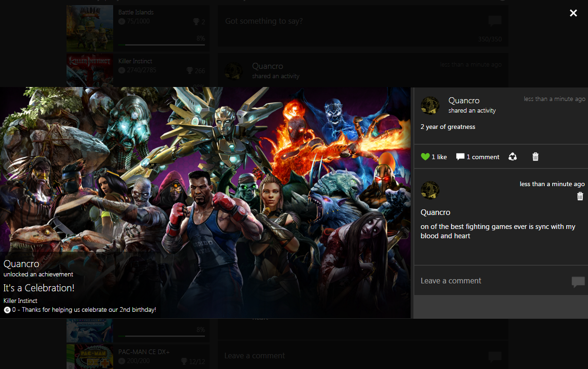Share the activity using the share icon
Image resolution: width=588 pixels, height=369 pixels.
pyautogui.click(x=513, y=157)
